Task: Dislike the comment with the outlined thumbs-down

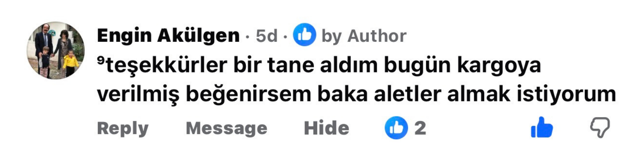Action: click(600, 128)
